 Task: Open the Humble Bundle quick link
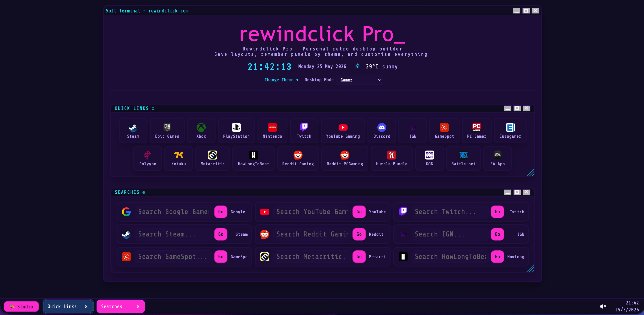coord(391,158)
